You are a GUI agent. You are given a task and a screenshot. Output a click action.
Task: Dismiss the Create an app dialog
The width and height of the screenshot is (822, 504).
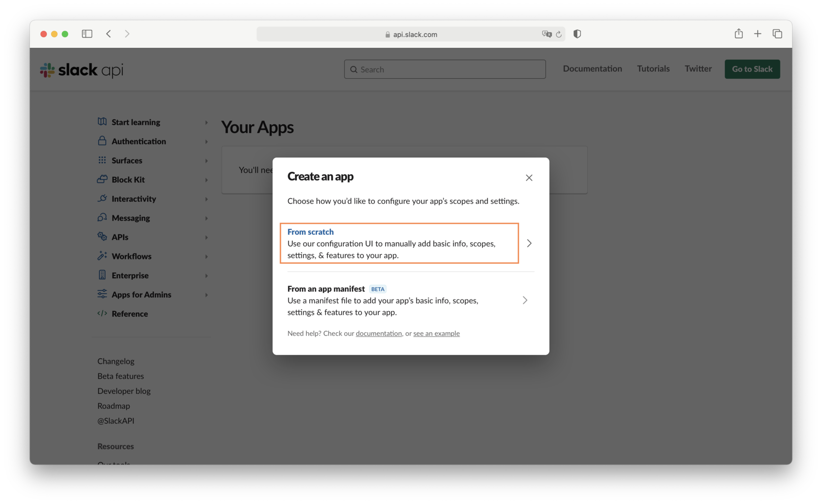pyautogui.click(x=529, y=178)
